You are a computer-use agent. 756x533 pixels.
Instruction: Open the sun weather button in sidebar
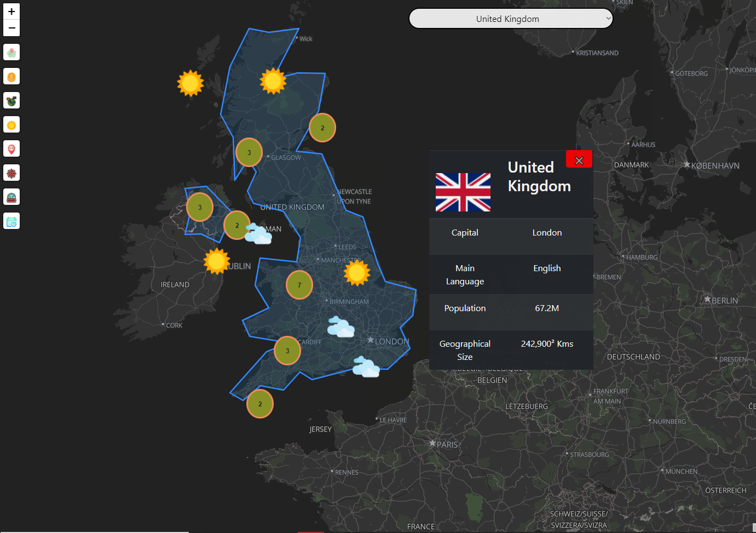pos(11,125)
